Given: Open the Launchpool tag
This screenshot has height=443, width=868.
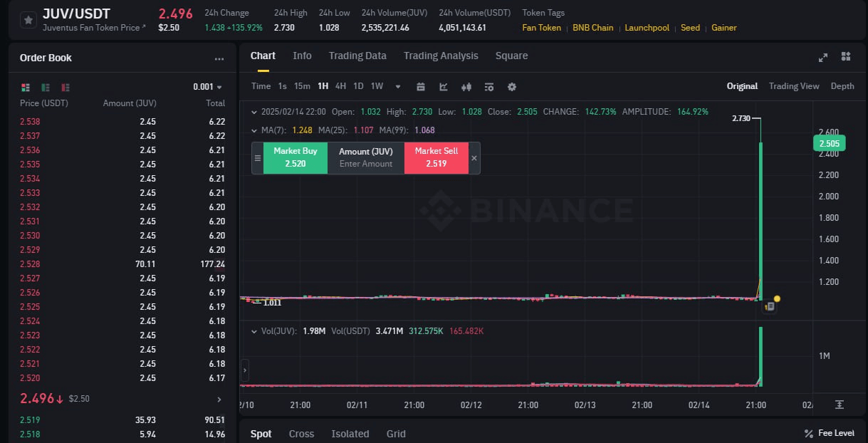Looking at the screenshot, I should [x=647, y=28].
